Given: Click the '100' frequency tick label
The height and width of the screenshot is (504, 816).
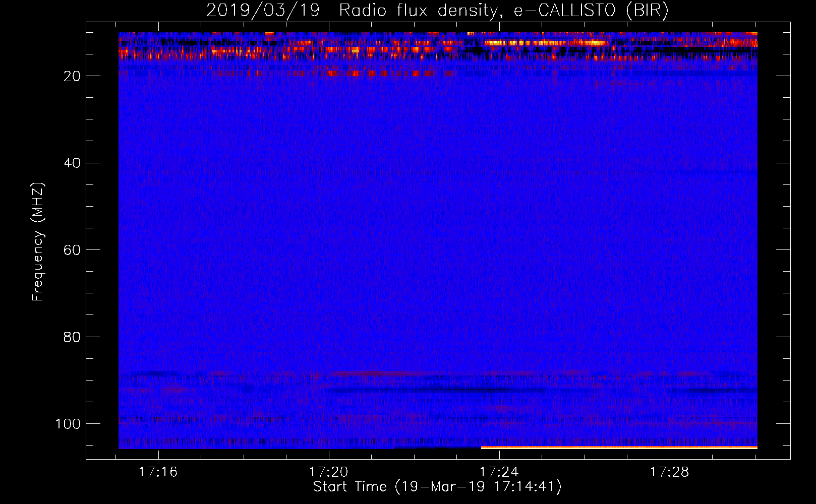Looking at the screenshot, I should (68, 424).
